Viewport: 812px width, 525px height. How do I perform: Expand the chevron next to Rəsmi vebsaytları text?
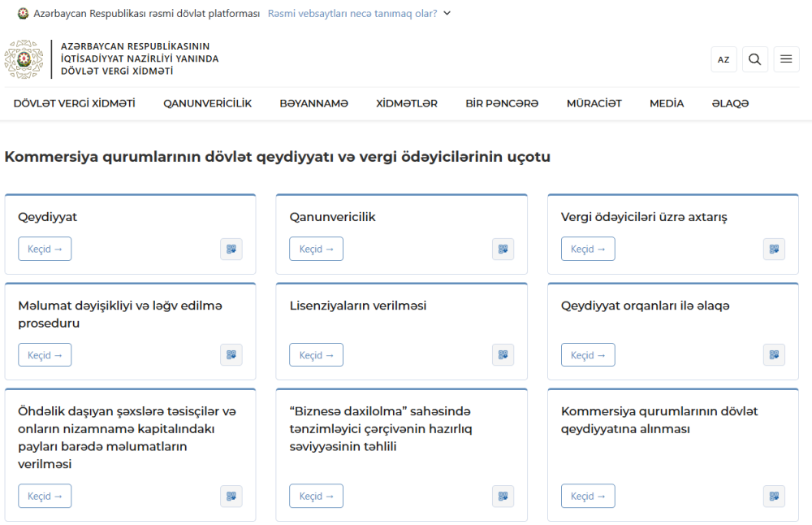(x=447, y=14)
